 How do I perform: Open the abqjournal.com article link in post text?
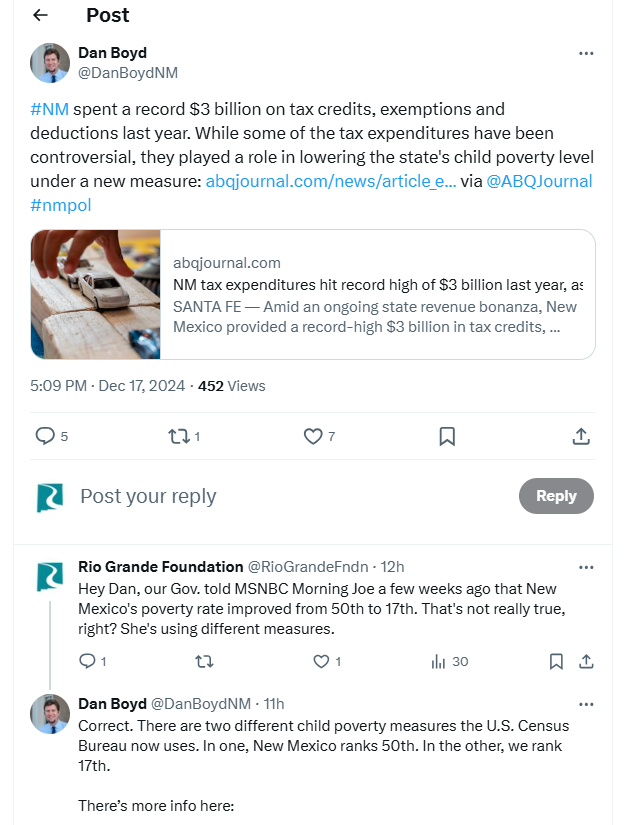[x=330, y=181]
